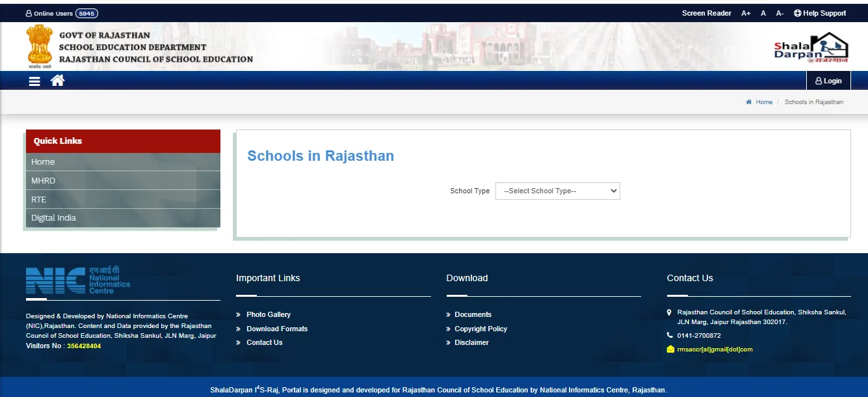Open the hamburger menu icon
This screenshot has width=868, height=397.
coord(34,81)
